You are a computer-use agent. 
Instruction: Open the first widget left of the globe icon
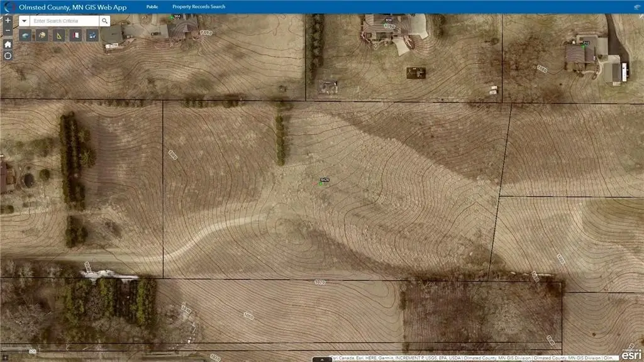25,36
